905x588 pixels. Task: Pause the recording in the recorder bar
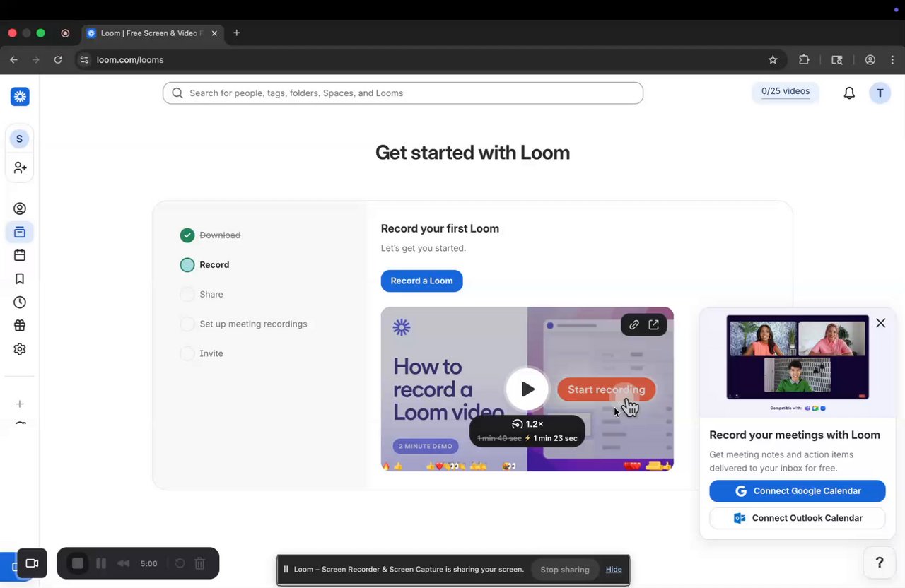click(x=101, y=563)
